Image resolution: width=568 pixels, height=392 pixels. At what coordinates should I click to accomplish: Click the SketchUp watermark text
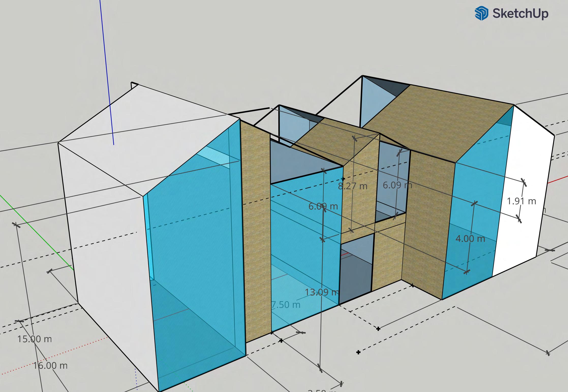tap(520, 13)
